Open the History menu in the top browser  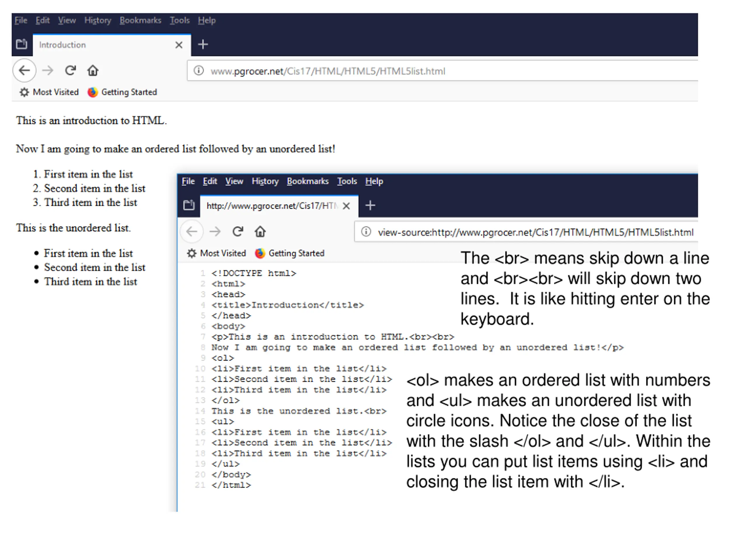(x=97, y=21)
